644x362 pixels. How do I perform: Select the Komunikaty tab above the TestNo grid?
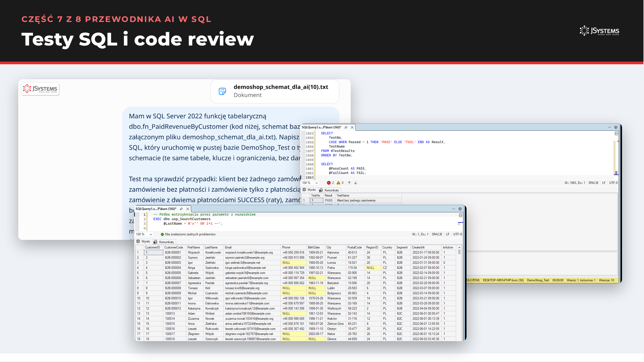point(329,190)
